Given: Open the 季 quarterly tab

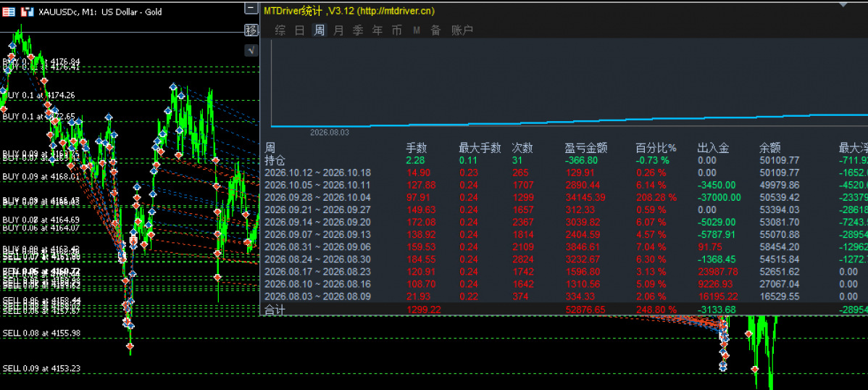Looking at the screenshot, I should [x=358, y=30].
